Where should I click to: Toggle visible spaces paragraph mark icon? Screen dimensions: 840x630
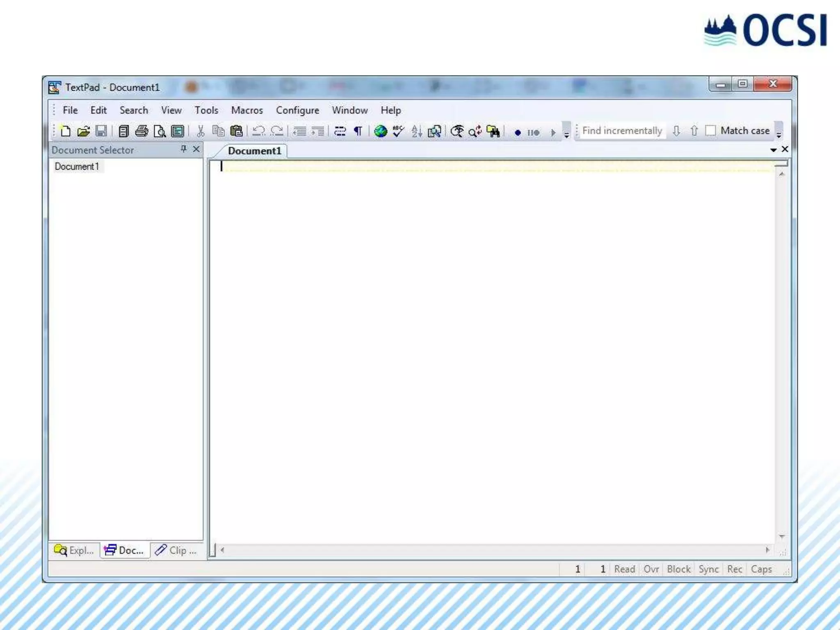pyautogui.click(x=358, y=131)
